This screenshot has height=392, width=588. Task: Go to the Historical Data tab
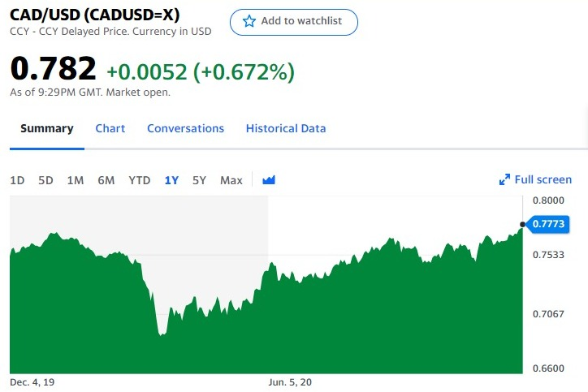coord(286,128)
